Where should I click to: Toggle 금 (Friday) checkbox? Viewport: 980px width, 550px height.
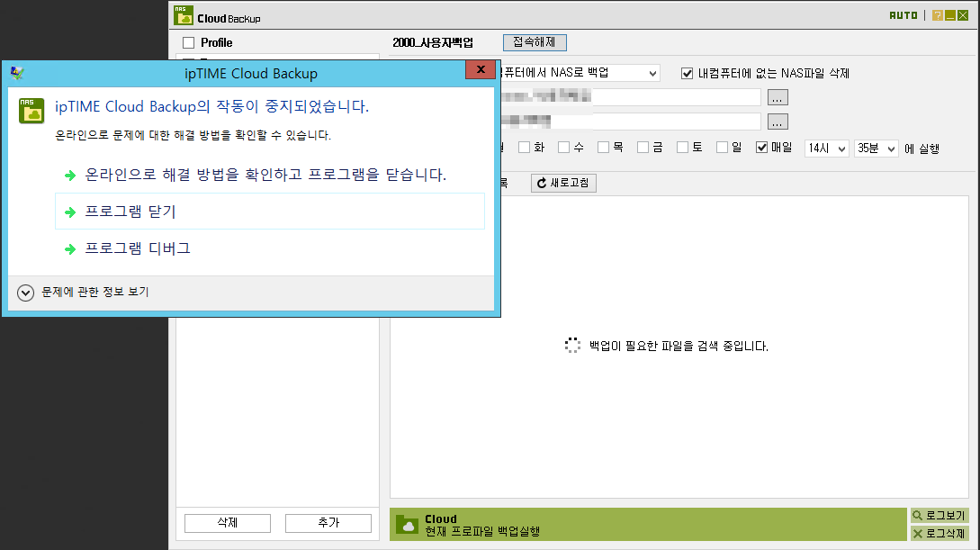pyautogui.click(x=643, y=147)
